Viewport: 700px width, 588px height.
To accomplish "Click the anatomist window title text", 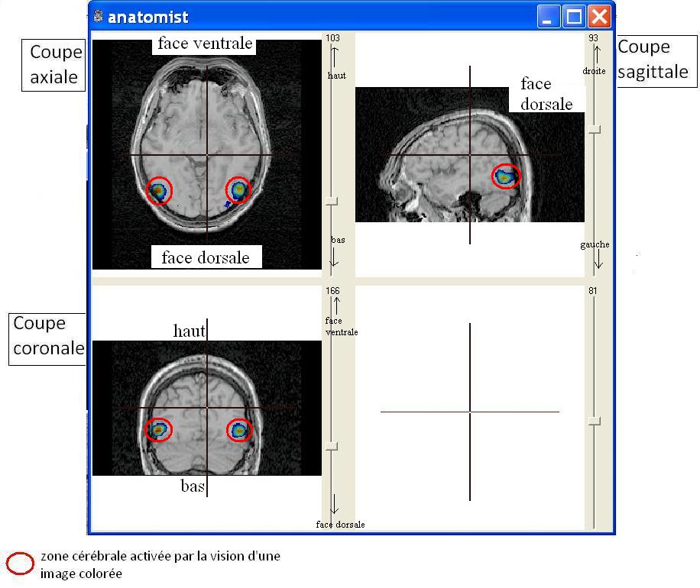I will [x=148, y=17].
